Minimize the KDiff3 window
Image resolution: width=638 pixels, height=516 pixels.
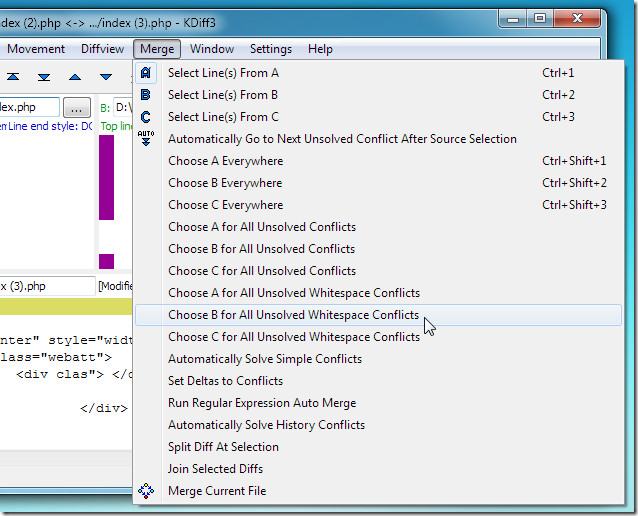(x=513, y=19)
